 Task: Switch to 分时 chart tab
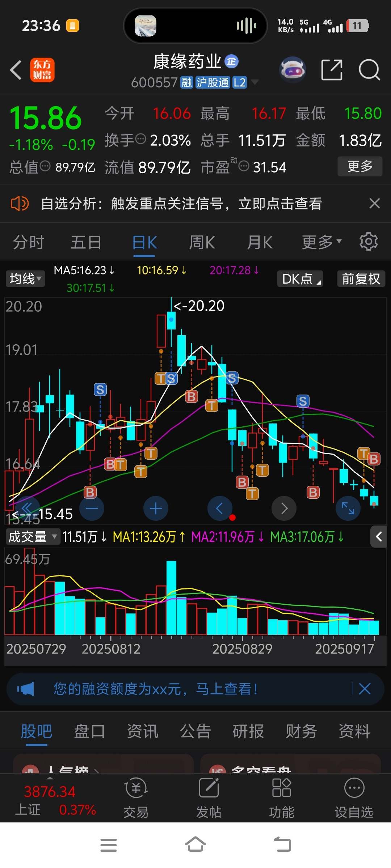[x=29, y=242]
